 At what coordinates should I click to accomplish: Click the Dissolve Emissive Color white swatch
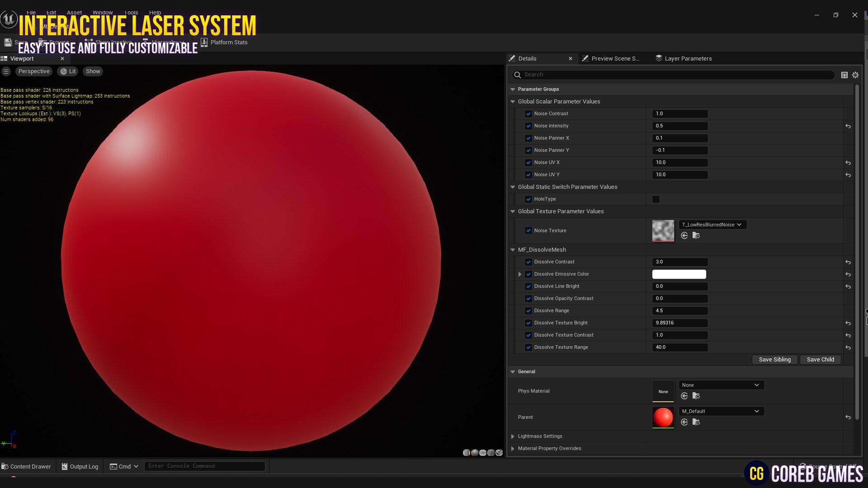pos(679,274)
